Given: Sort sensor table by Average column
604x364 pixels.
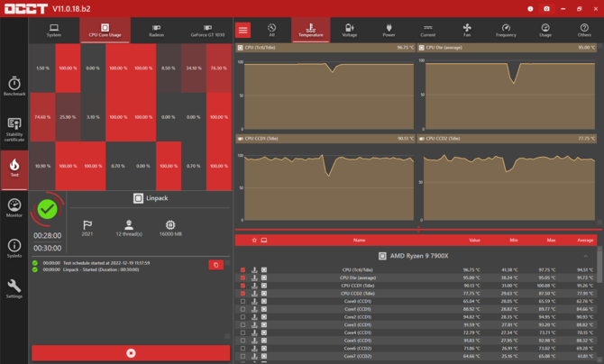Looking at the screenshot, I should [x=585, y=240].
